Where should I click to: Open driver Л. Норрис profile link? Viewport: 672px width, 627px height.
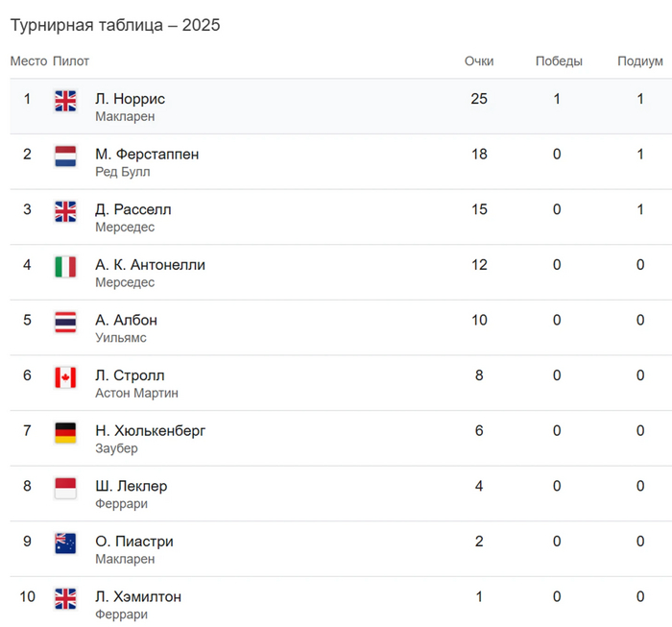(x=131, y=99)
